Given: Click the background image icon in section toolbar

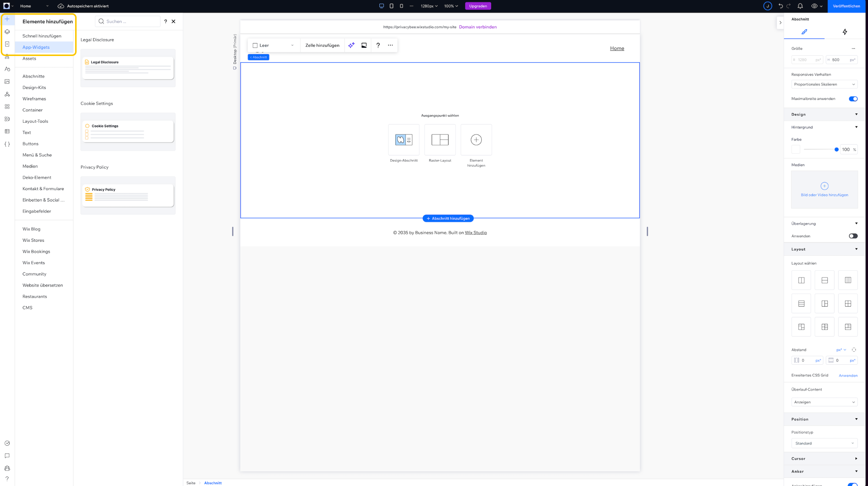Looking at the screenshot, I should click(364, 45).
